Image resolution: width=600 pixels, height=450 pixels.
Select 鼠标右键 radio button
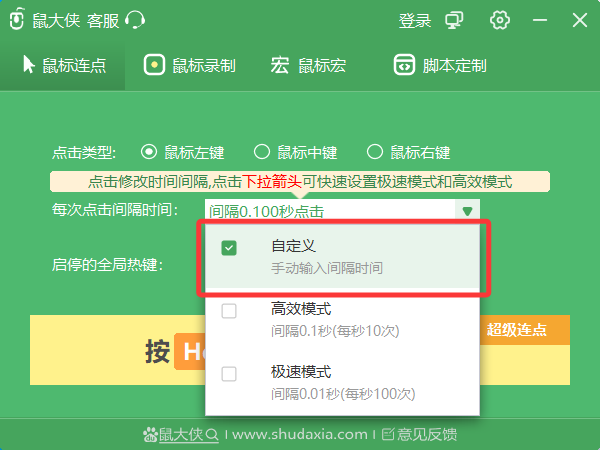click(x=375, y=153)
